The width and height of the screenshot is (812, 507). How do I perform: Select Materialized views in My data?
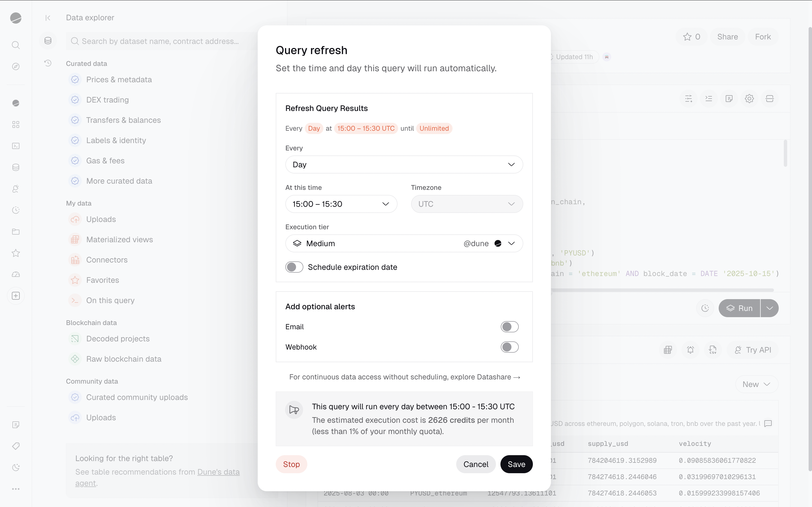click(x=120, y=239)
